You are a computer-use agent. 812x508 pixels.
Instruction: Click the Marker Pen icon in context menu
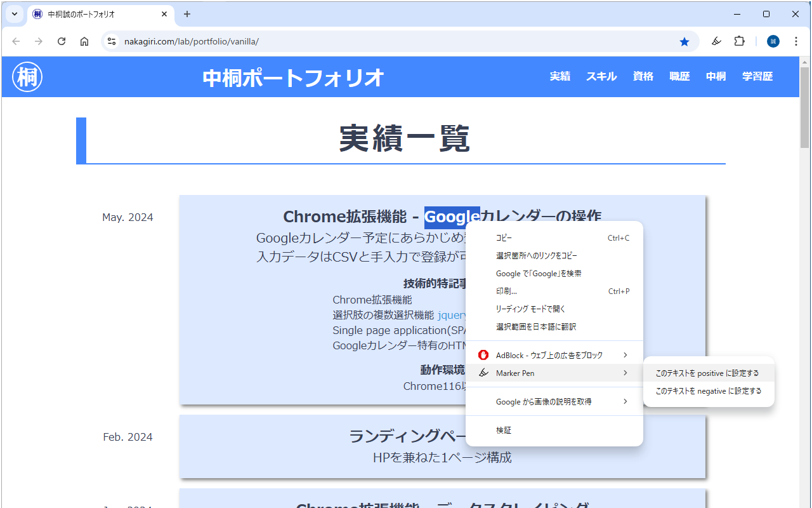483,373
